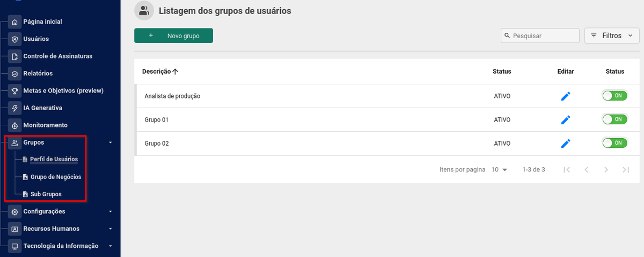Open the items per page dropdown
This screenshot has height=257, width=644.
(x=499, y=170)
